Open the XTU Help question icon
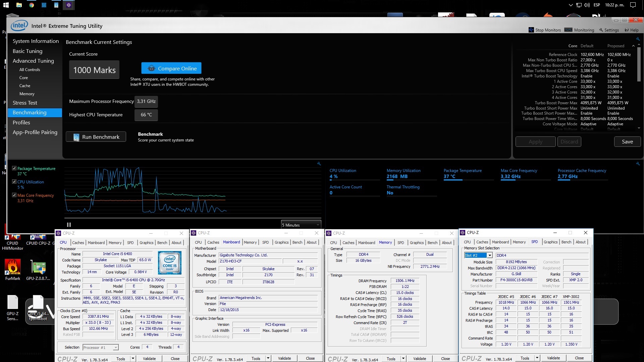 point(627,30)
